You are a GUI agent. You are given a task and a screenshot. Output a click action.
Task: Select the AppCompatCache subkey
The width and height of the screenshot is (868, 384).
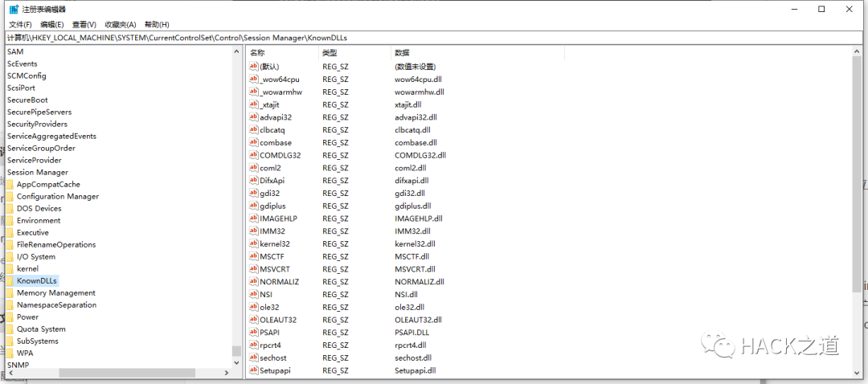(x=48, y=184)
